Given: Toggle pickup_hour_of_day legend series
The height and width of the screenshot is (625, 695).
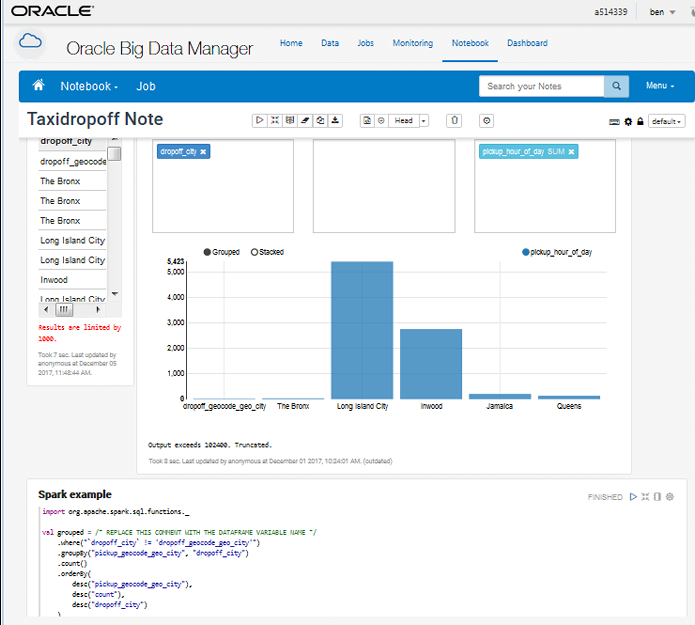Looking at the screenshot, I should 557,252.
